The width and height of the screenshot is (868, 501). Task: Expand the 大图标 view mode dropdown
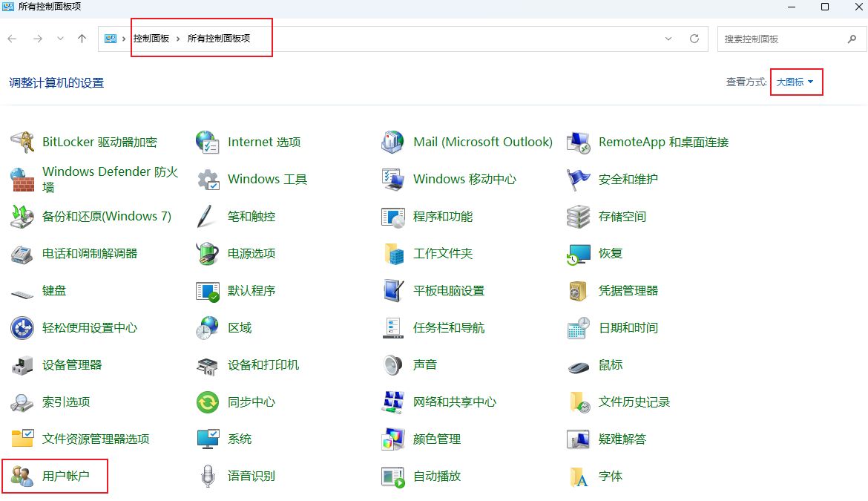pos(795,82)
